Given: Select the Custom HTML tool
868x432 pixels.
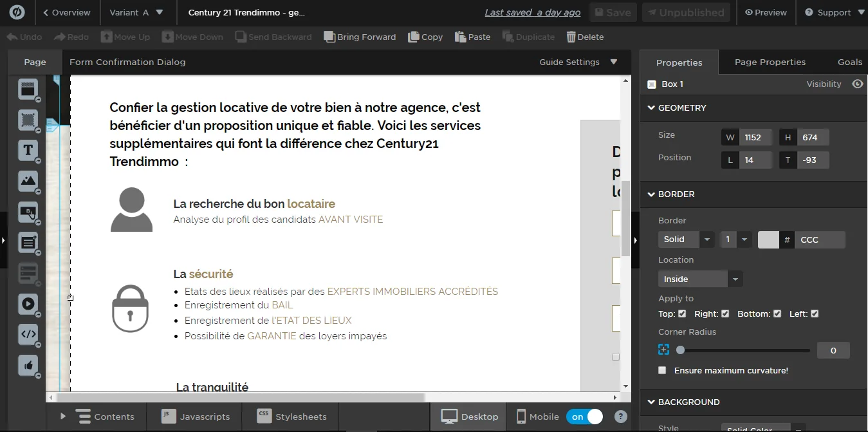Looking at the screenshot, I should [x=28, y=334].
